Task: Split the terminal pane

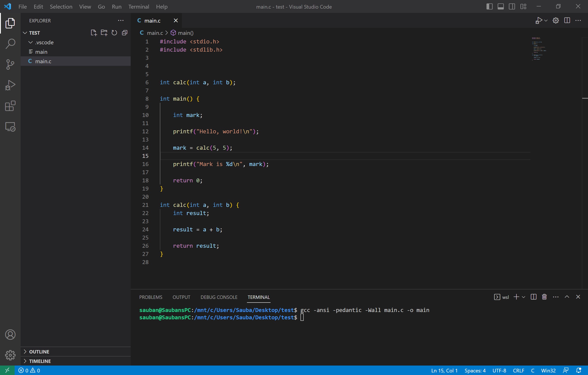Action: click(534, 297)
